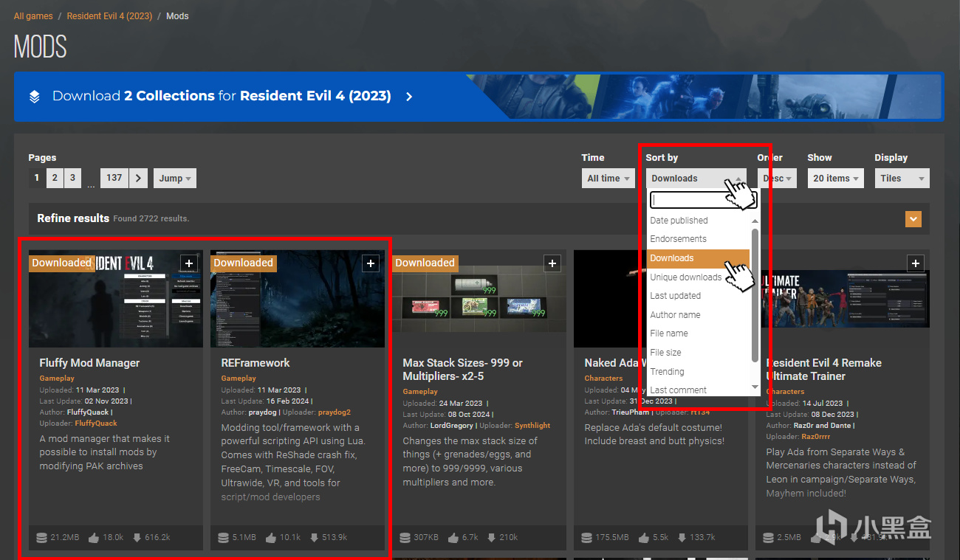Select Unique downloads in the sort list

click(699, 277)
